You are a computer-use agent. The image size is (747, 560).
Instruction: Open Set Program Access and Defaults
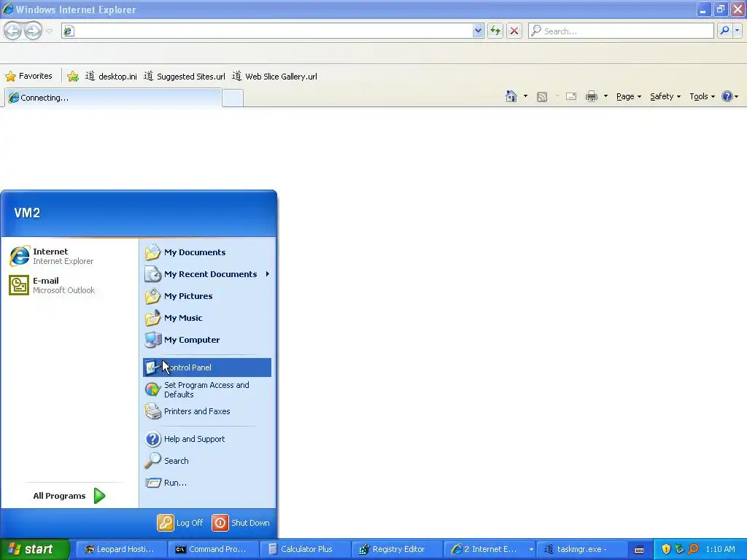206,389
